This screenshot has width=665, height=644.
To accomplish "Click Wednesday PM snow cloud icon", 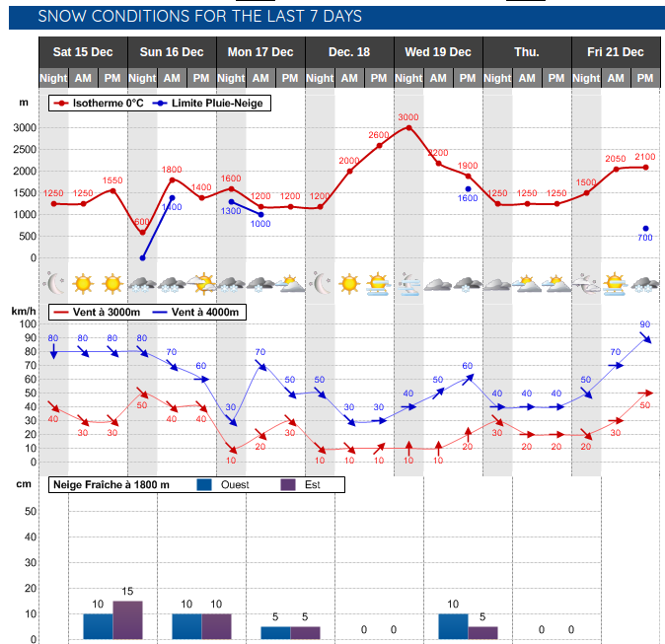I will pyautogui.click(x=468, y=284).
